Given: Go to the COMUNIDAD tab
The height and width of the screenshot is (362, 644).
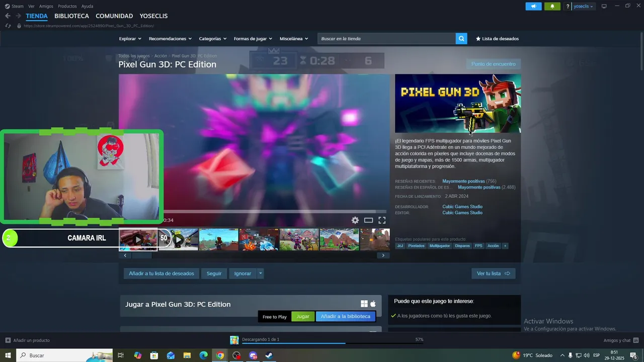Looking at the screenshot, I should click(x=114, y=16).
